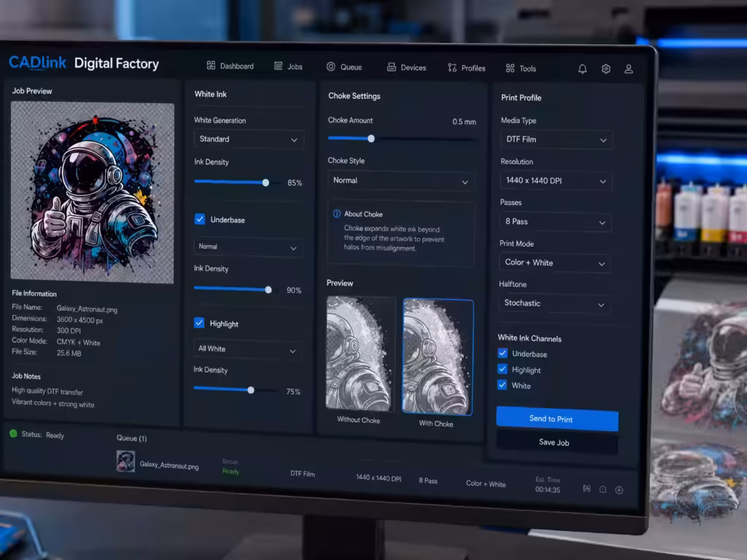
Task: Toggle the Underbase white ink channel
Action: click(x=502, y=354)
